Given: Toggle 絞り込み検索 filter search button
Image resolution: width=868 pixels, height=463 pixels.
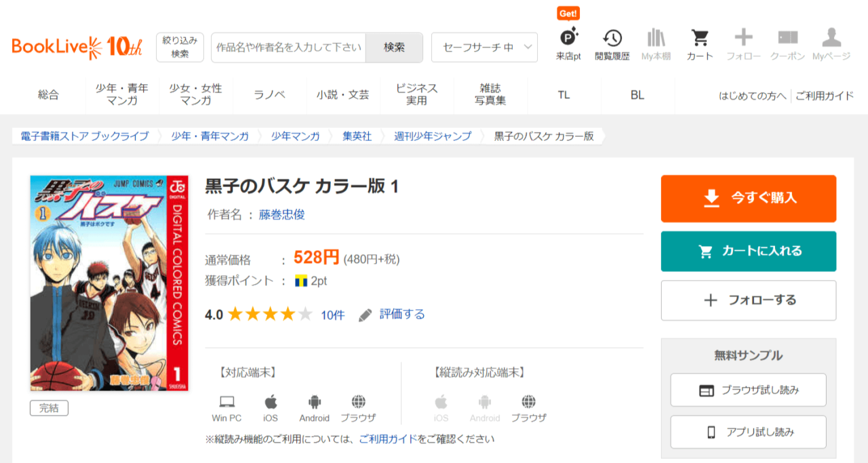Looking at the screenshot, I should click(x=180, y=47).
